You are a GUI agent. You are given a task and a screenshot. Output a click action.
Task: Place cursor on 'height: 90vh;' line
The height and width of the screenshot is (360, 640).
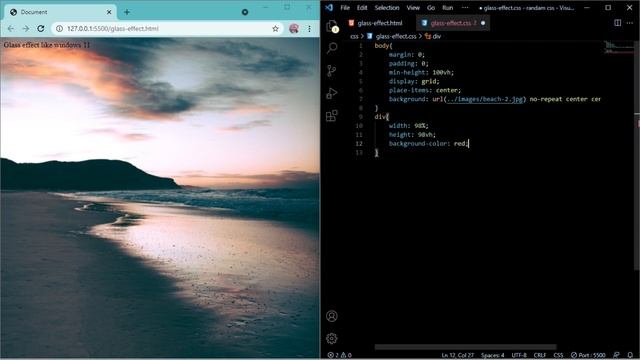click(412, 135)
